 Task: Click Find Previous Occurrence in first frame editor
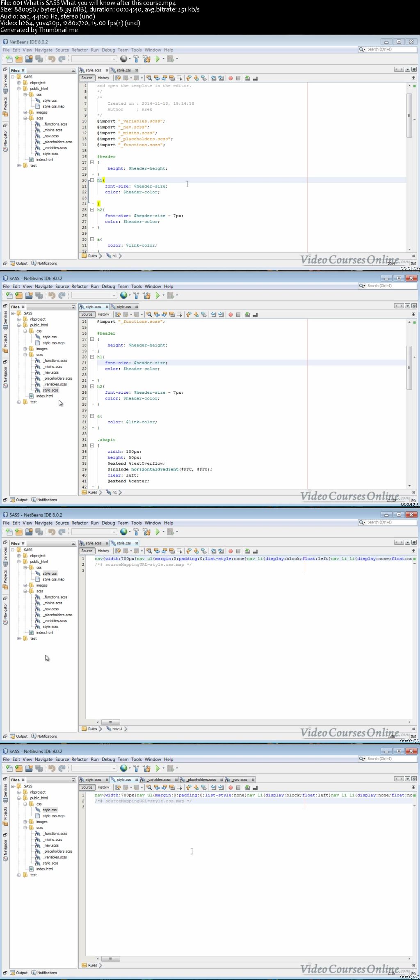(157, 78)
